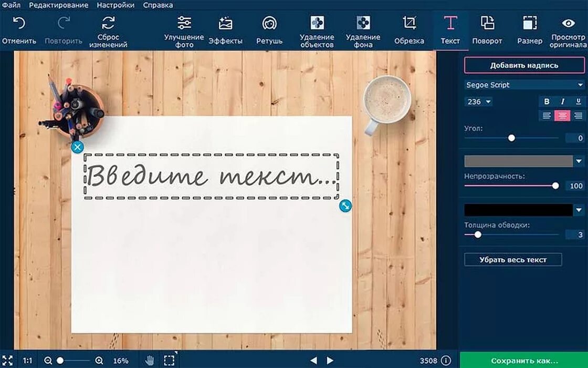Click the zoom level slider handle
This screenshot has width=588, height=368.
[x=60, y=361]
